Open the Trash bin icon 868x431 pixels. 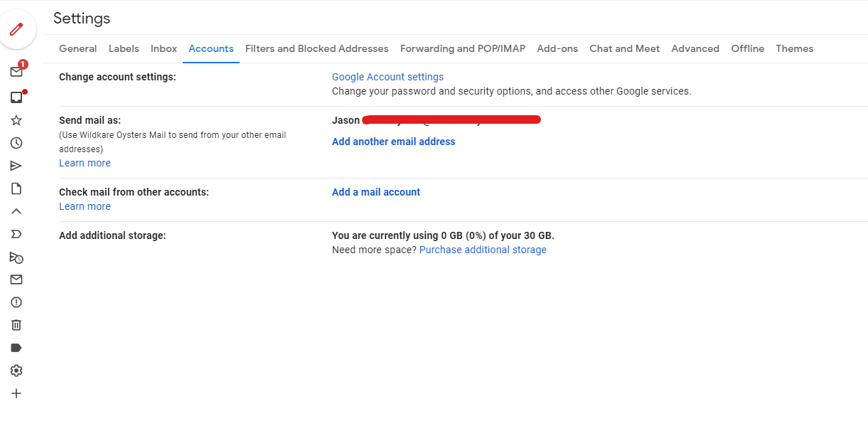[x=16, y=325]
